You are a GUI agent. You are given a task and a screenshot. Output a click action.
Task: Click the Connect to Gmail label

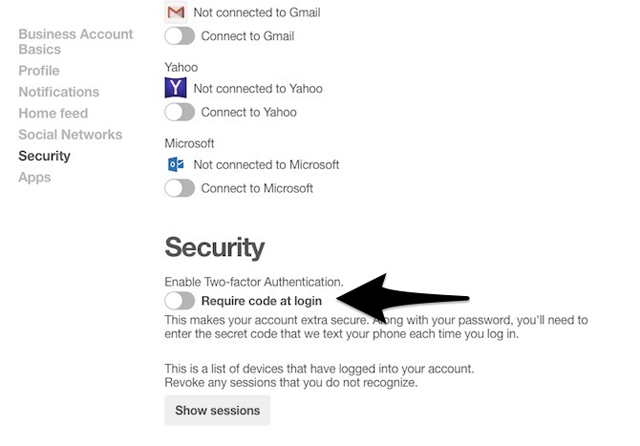coord(248,36)
